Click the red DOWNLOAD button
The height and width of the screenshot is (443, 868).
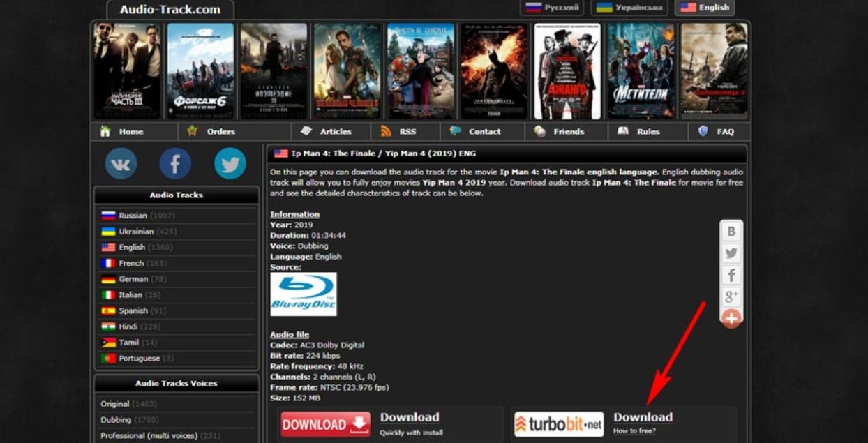pyautogui.click(x=325, y=423)
